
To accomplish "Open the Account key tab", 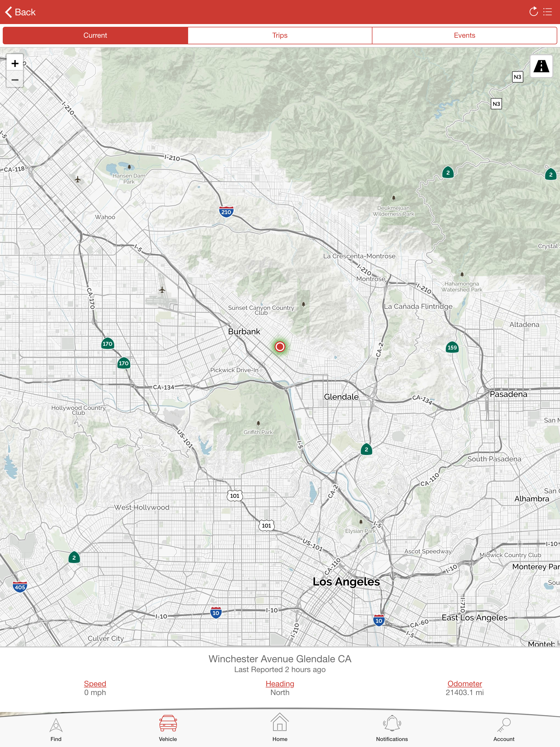I will (504, 730).
